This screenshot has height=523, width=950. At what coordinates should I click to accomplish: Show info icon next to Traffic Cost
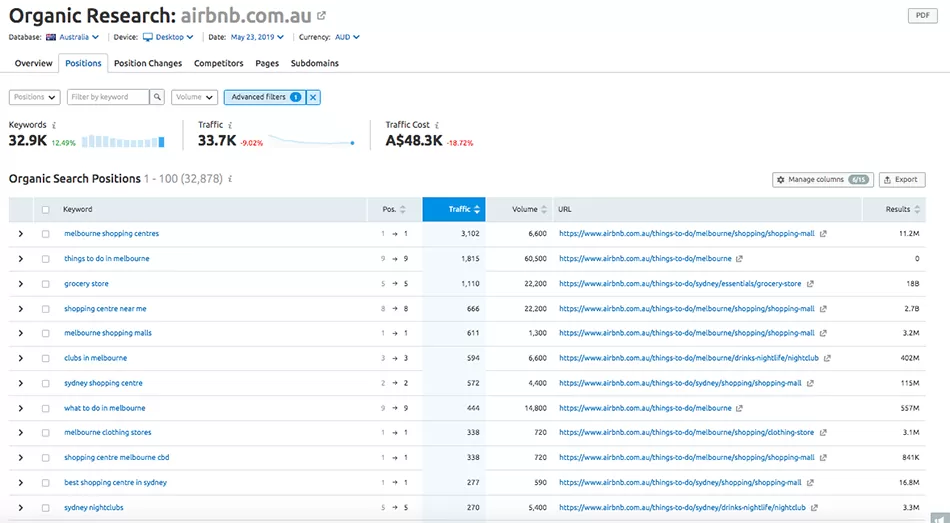tap(437, 125)
